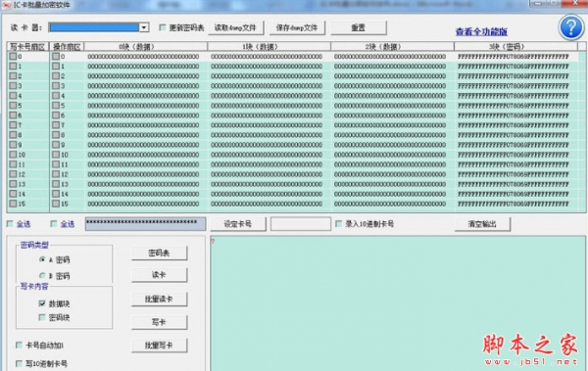Enable the 更新密码表 checkbox
Screen dimensions: 588x371
pos(163,27)
